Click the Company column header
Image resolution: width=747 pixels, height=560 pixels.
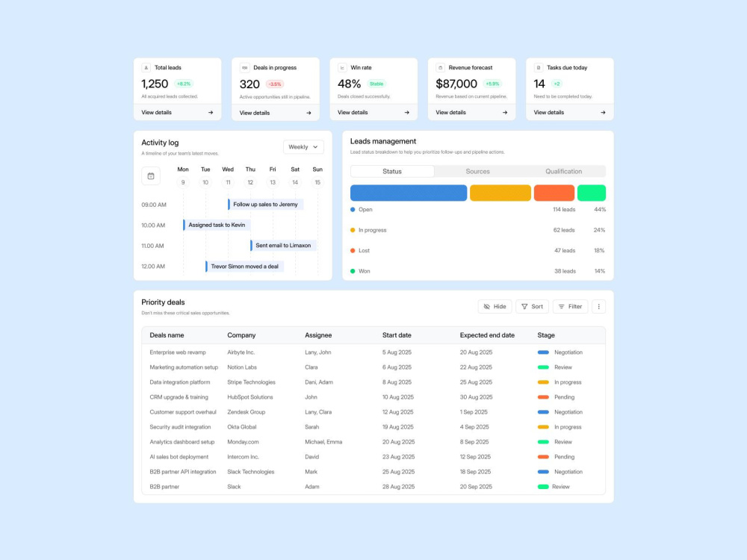tap(241, 335)
